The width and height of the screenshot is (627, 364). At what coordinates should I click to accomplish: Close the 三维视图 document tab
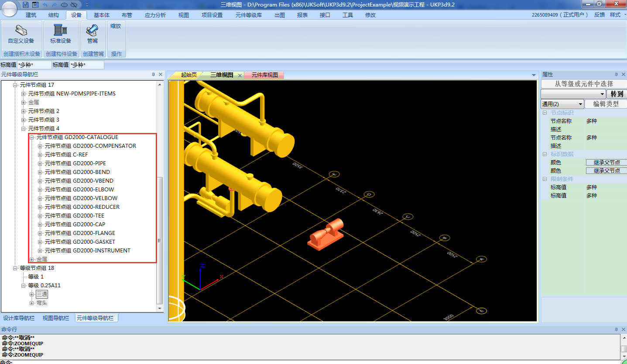point(240,75)
